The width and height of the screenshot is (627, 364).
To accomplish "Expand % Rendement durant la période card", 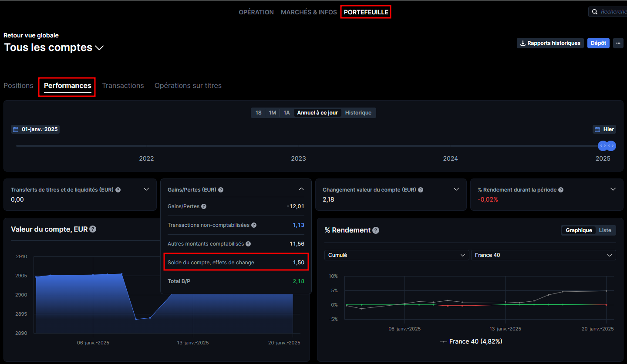I will click(x=613, y=189).
